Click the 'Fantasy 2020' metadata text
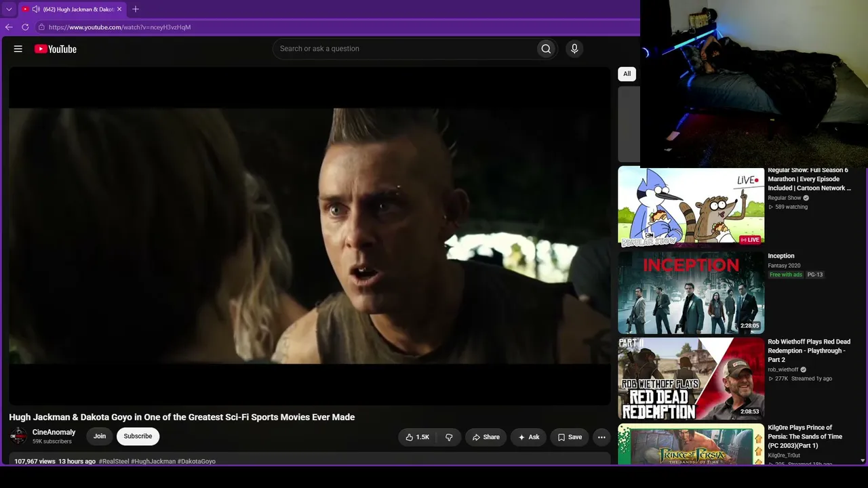 tap(784, 266)
